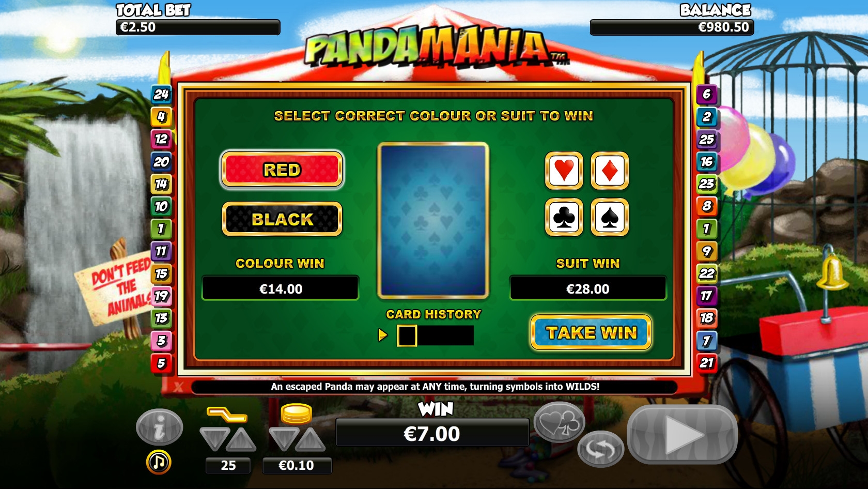Select payline marker 21

[707, 363]
